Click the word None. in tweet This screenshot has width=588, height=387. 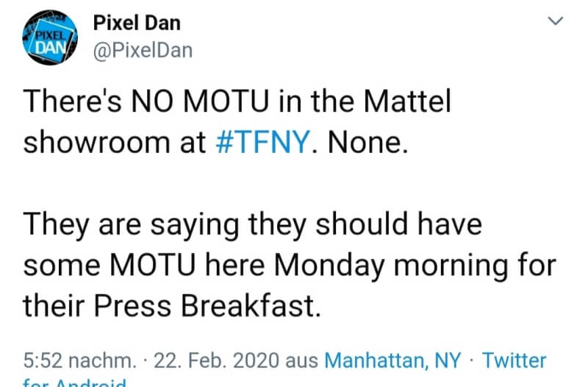(368, 142)
